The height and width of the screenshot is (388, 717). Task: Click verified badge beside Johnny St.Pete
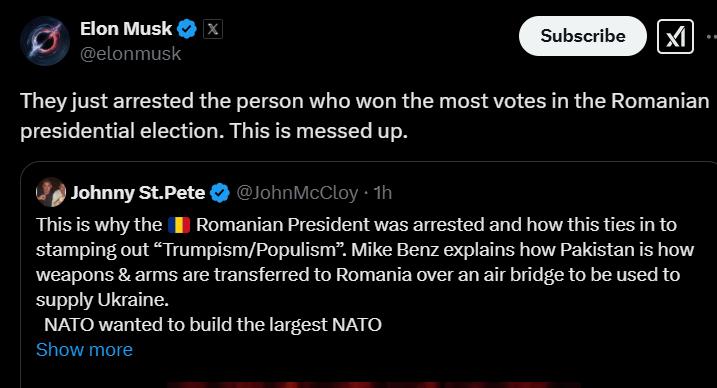point(219,193)
